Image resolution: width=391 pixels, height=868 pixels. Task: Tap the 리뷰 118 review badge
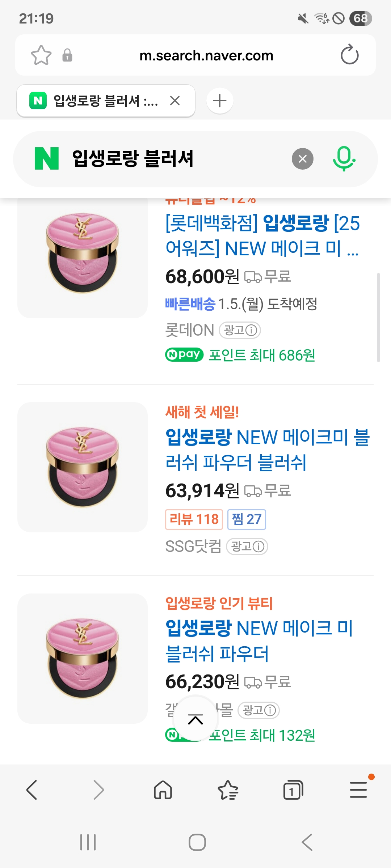[194, 519]
